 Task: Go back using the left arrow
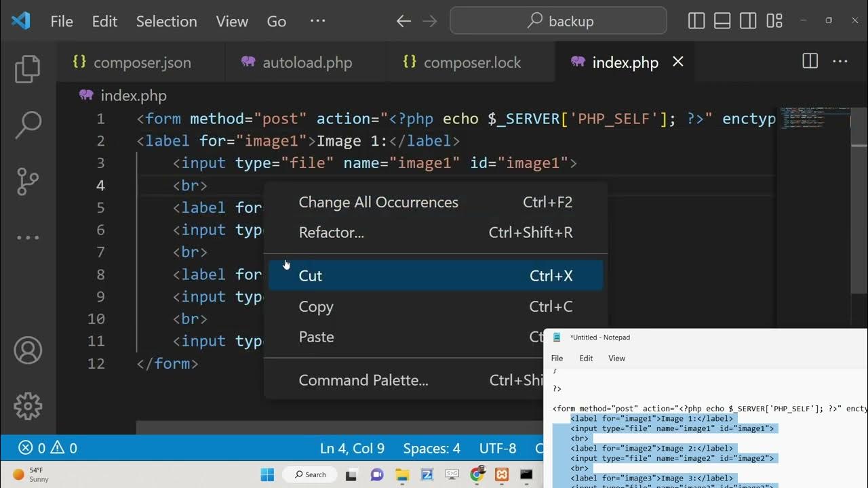pyautogui.click(x=403, y=21)
